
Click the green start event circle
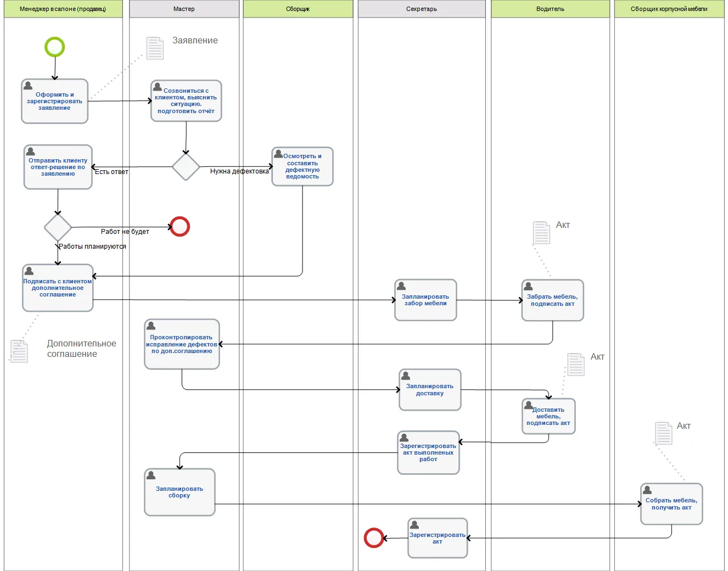pyautogui.click(x=54, y=47)
